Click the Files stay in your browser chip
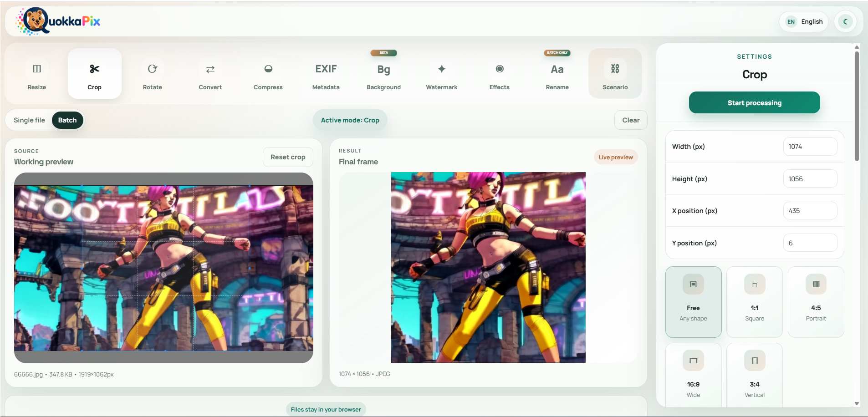 (326, 409)
